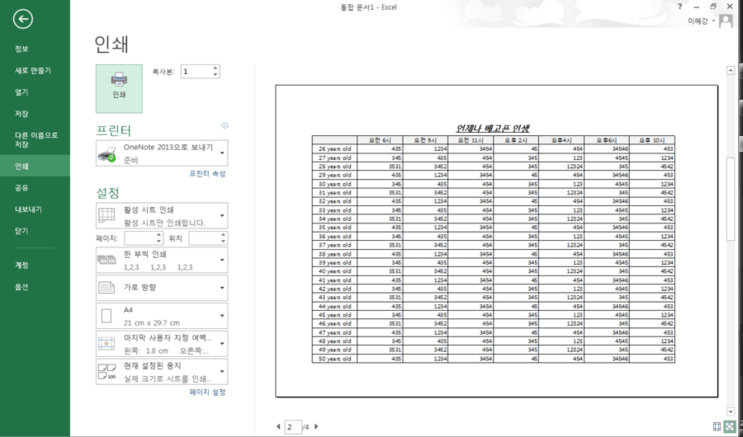743x437 pixels.
Task: Open the 프린터 속성 link
Action: pyautogui.click(x=208, y=174)
